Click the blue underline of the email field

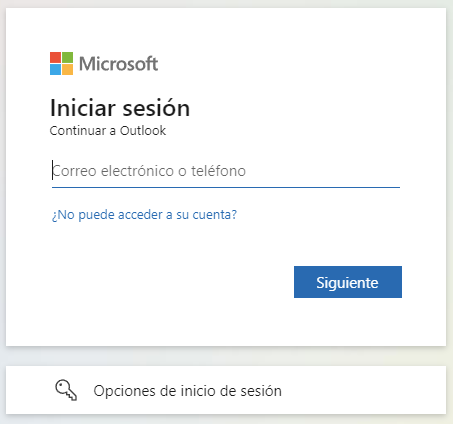point(226,188)
